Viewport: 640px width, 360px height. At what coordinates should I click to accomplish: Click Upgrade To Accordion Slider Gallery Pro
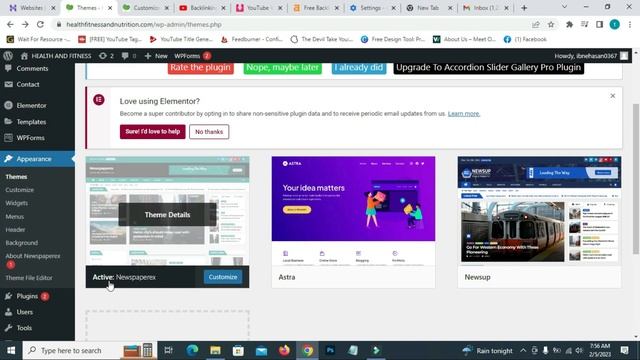(489, 68)
